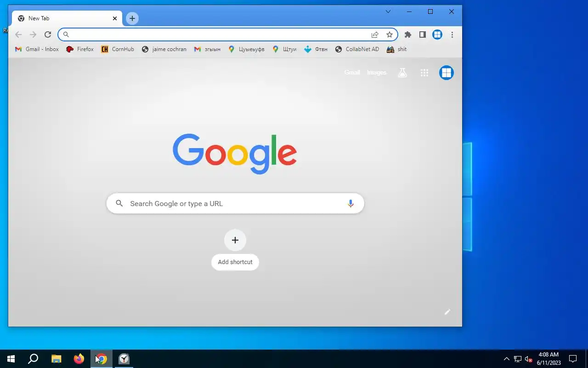Screen dimensions: 588x368
Task: Open the CornHub bookmark
Action: (118, 49)
